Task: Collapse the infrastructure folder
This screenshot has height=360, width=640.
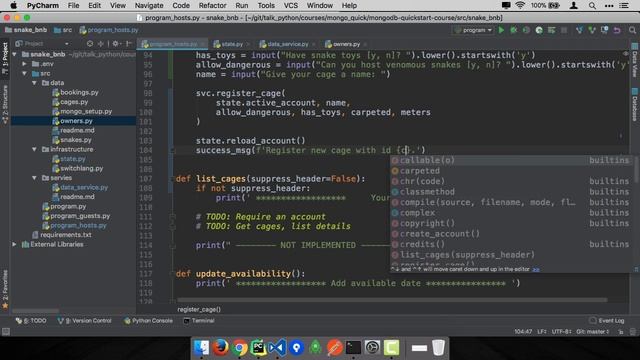Action: click(34, 149)
